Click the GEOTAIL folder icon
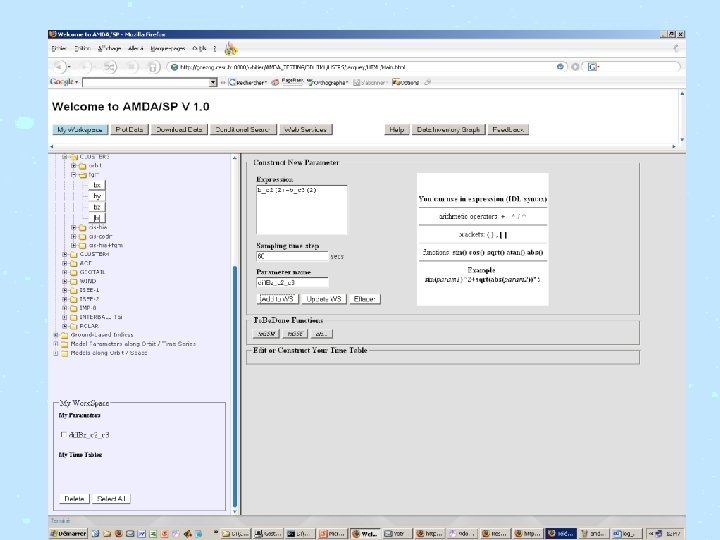This screenshot has width=720, height=540. [73, 272]
